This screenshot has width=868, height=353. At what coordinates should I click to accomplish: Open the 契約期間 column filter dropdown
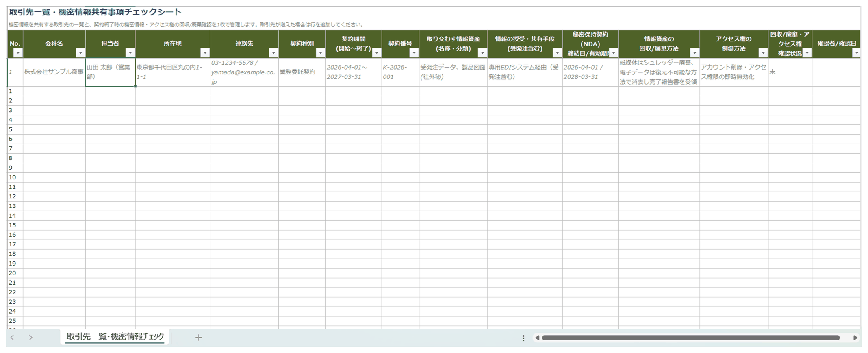376,53
